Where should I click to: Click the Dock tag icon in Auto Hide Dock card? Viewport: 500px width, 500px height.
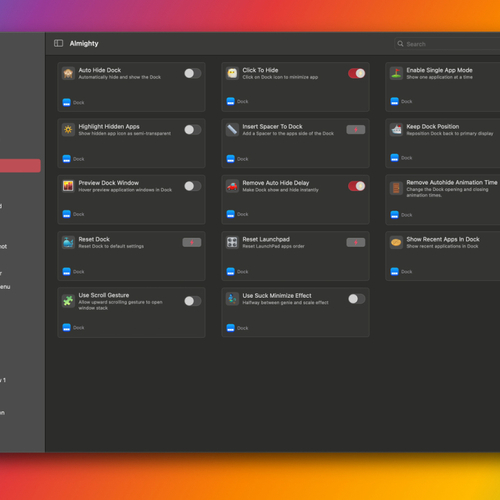[x=67, y=102]
